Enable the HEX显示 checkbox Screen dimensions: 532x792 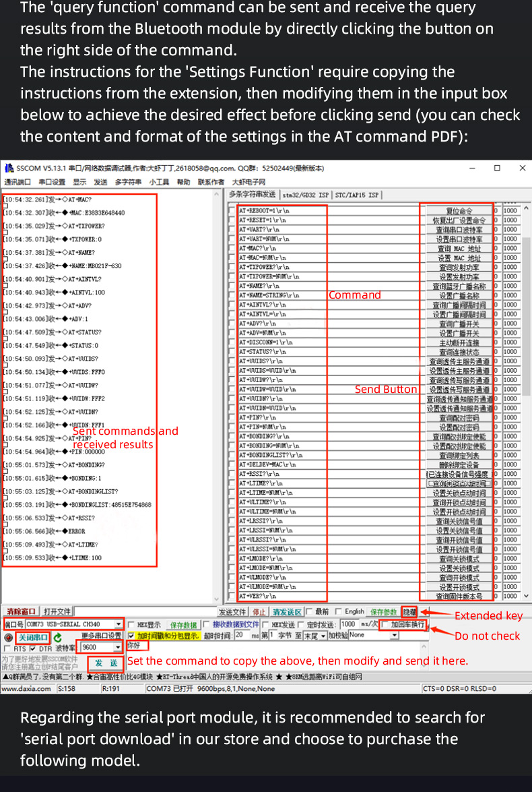click(x=132, y=625)
